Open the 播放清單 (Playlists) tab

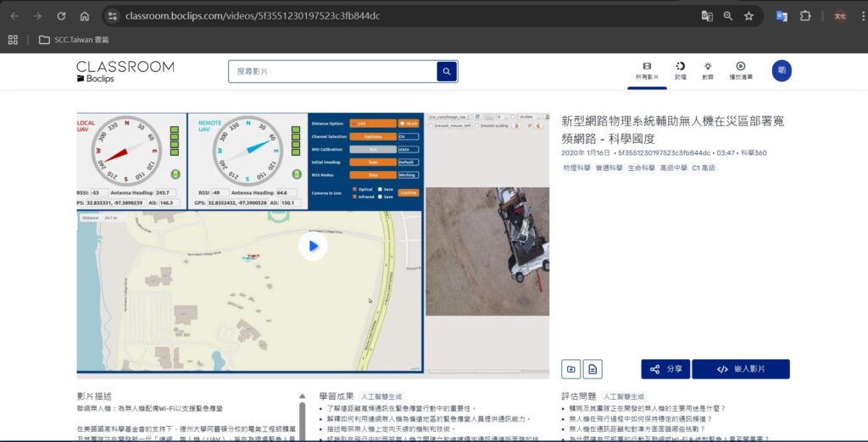(740, 70)
